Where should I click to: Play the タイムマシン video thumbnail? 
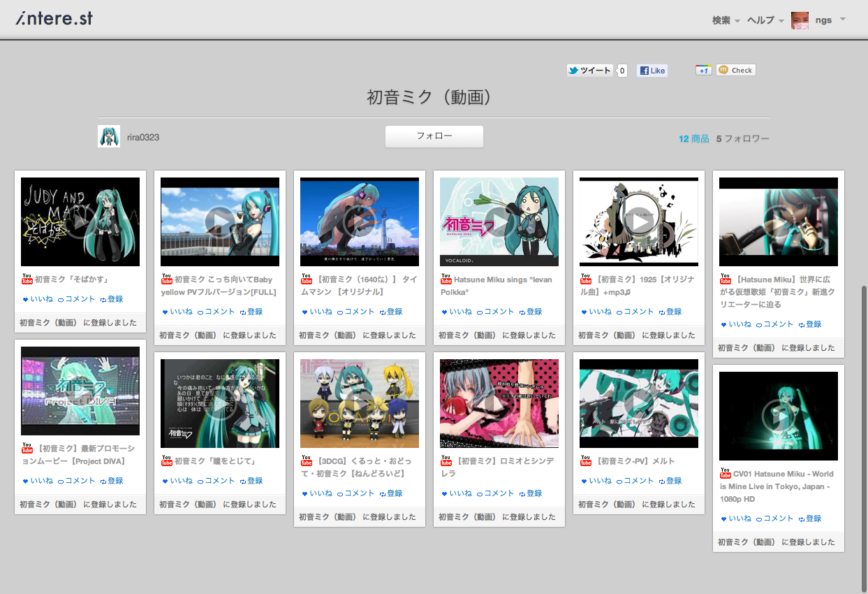360,222
